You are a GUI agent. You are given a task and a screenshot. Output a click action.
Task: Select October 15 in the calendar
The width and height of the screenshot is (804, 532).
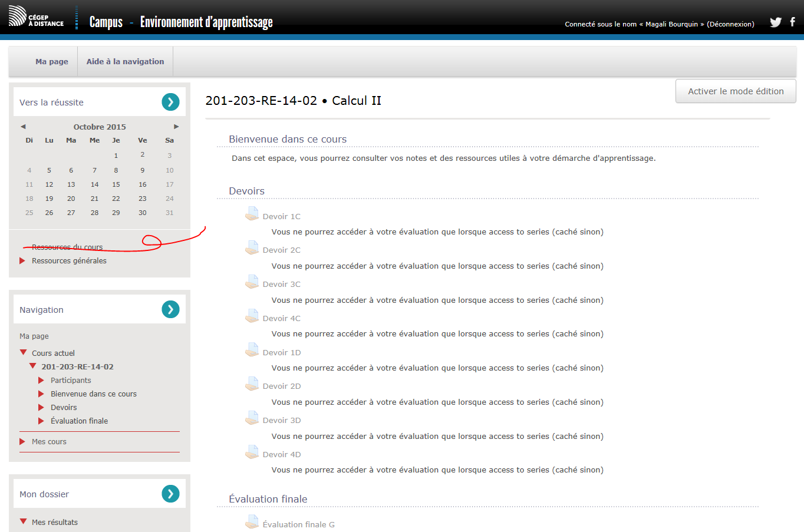coord(116,184)
